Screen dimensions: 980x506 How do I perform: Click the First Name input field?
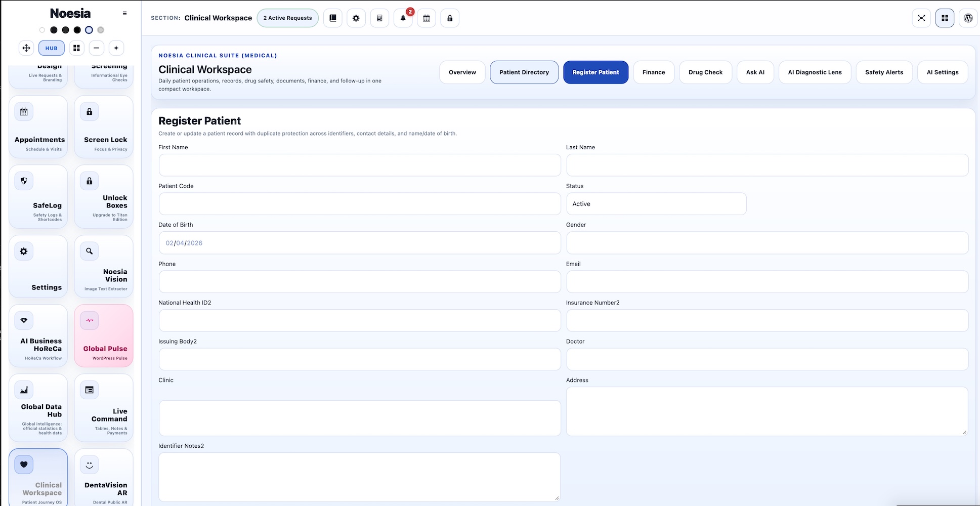point(360,165)
